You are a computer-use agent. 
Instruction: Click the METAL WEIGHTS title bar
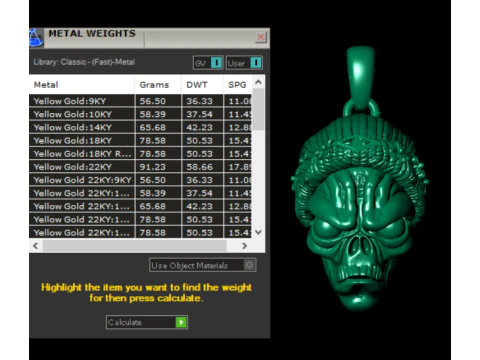(149, 38)
